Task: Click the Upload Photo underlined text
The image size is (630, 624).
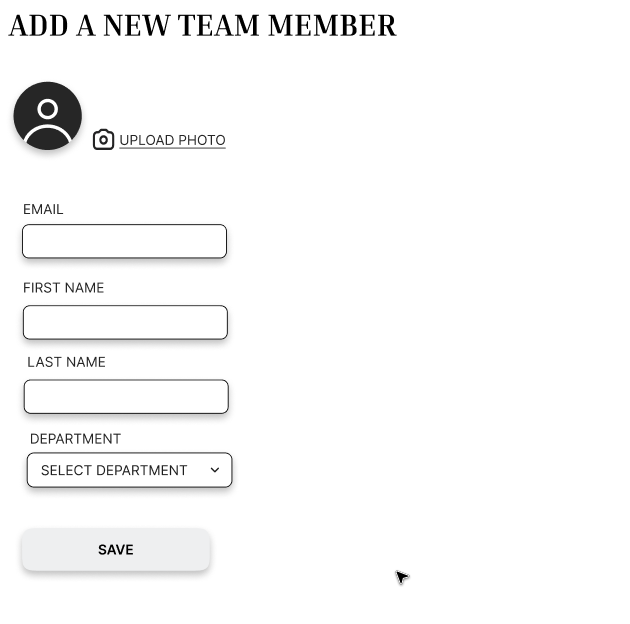Action: 172,140
